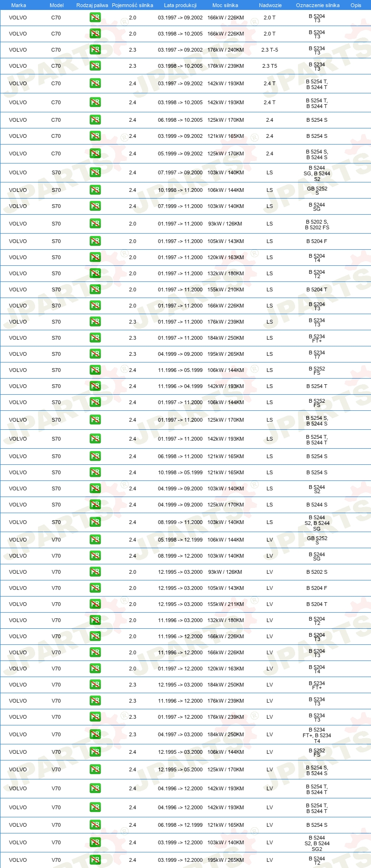Select the '04.1997 -> 03.2000' production years cell
Screen dimensions: 371x868
(x=180, y=734)
